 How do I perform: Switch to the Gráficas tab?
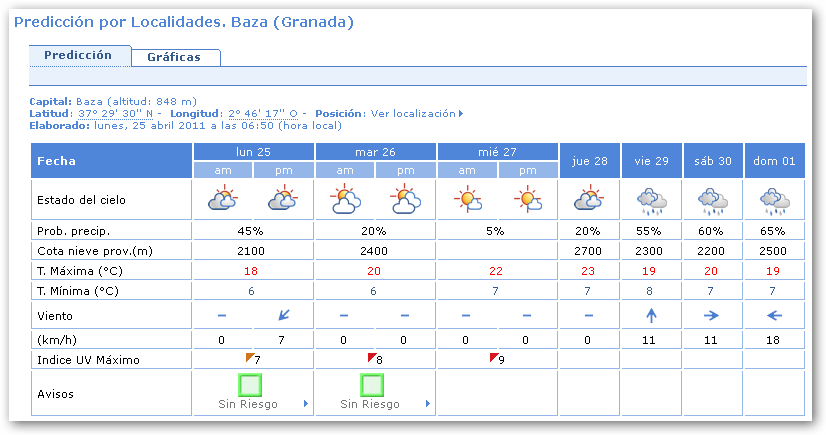tap(174, 57)
